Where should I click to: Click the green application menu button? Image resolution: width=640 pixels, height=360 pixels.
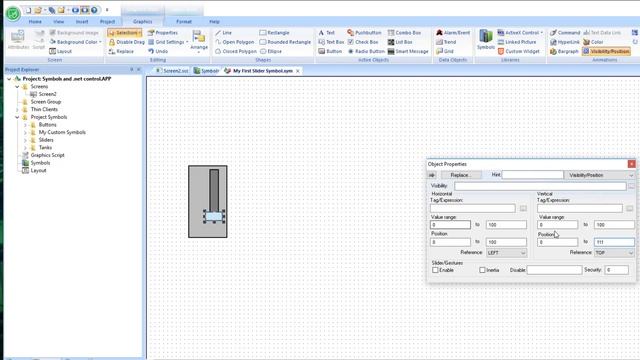click(13, 14)
